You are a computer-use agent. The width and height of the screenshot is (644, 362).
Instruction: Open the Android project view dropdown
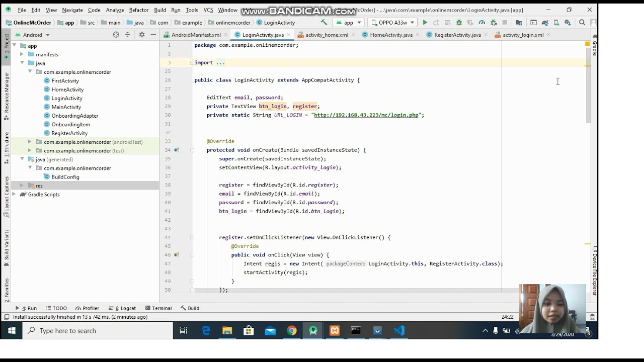click(33, 35)
